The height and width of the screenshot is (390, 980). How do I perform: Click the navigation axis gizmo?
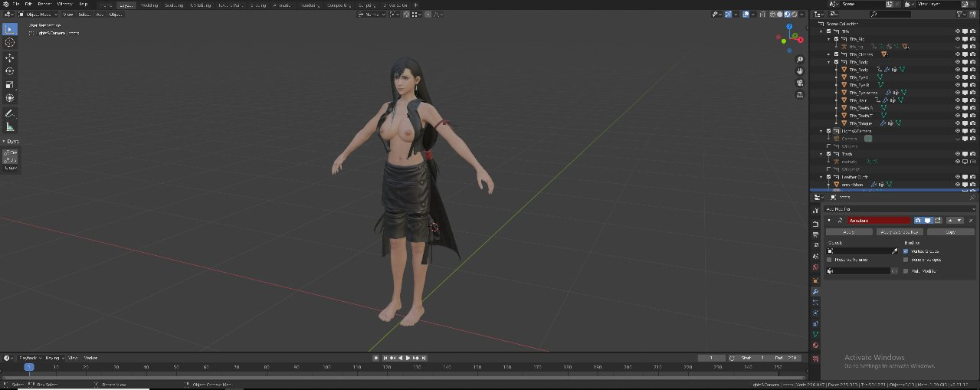[x=790, y=38]
